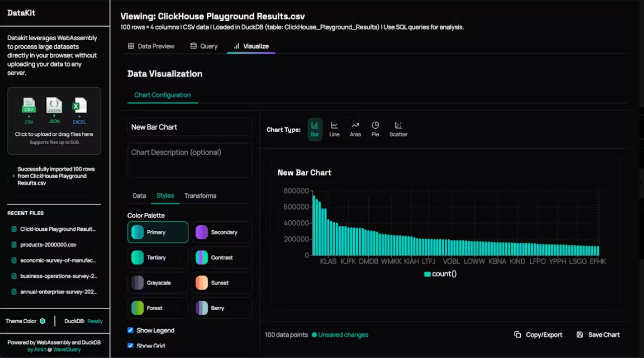Select the Grayscale color palette

[x=158, y=283]
